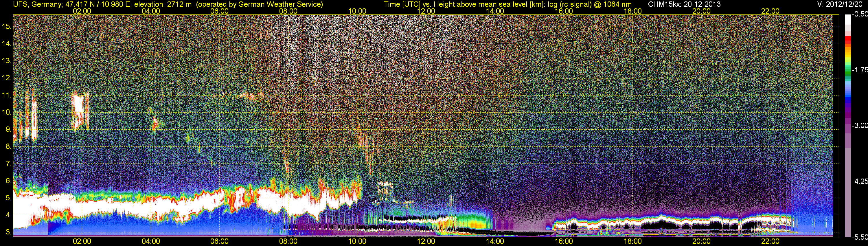Click '14:00' on the bottom time axis

tap(495, 241)
